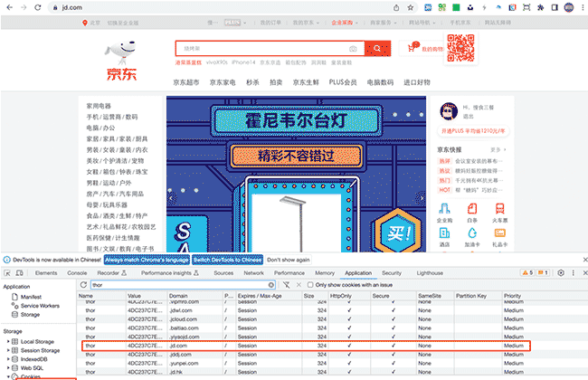This screenshot has width=588, height=380.
Task: Click the green square extension icon
Action: pyautogui.click(x=456, y=7)
